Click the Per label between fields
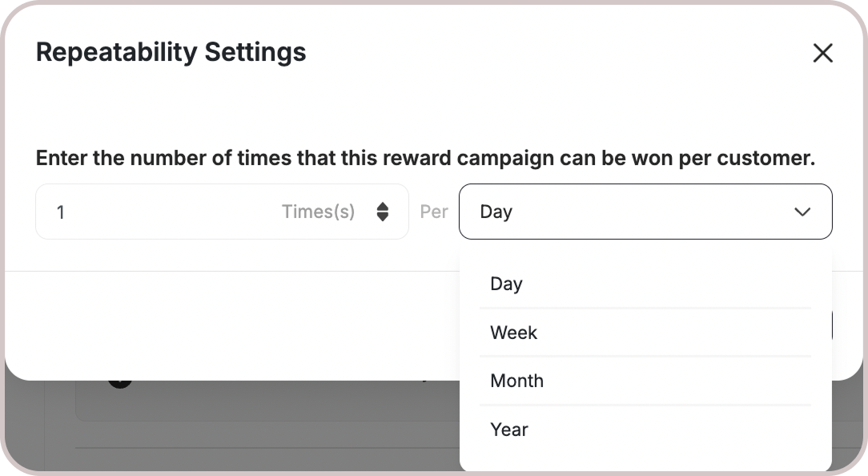868x476 pixels. point(434,212)
